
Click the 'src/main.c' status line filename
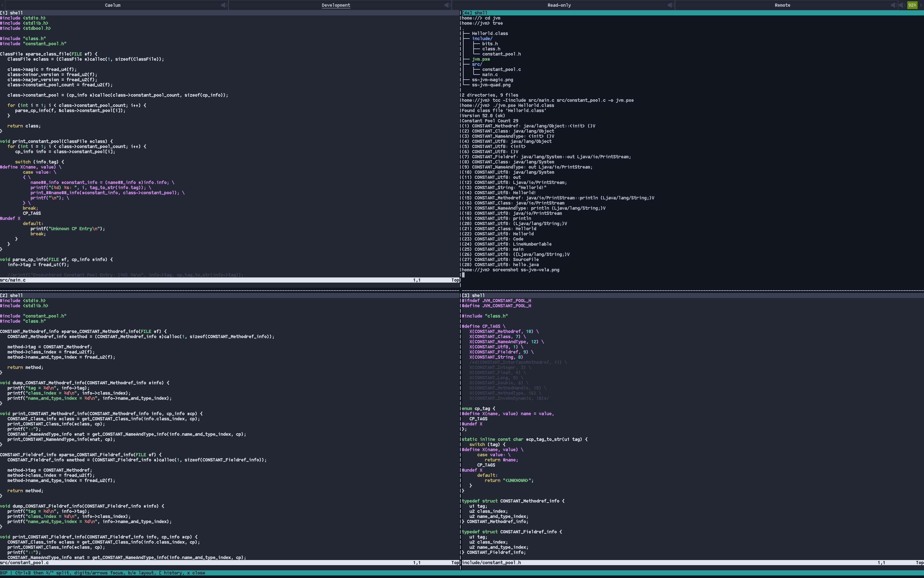tap(13, 280)
